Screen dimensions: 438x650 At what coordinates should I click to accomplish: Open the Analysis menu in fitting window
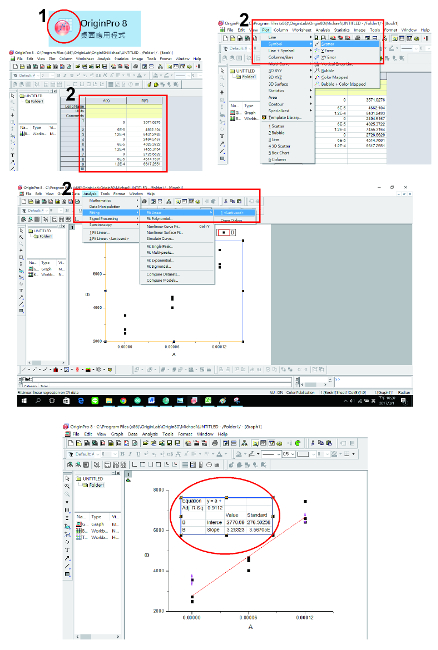point(90,194)
